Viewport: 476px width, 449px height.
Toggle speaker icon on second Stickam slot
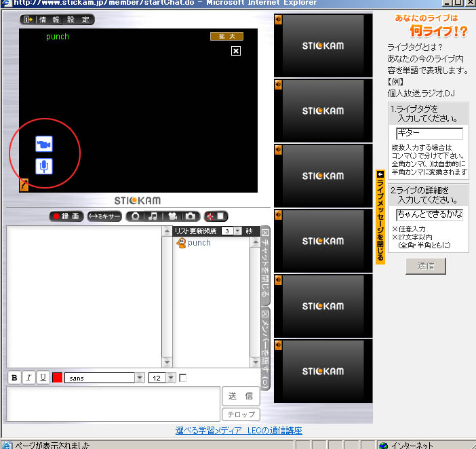click(x=278, y=85)
